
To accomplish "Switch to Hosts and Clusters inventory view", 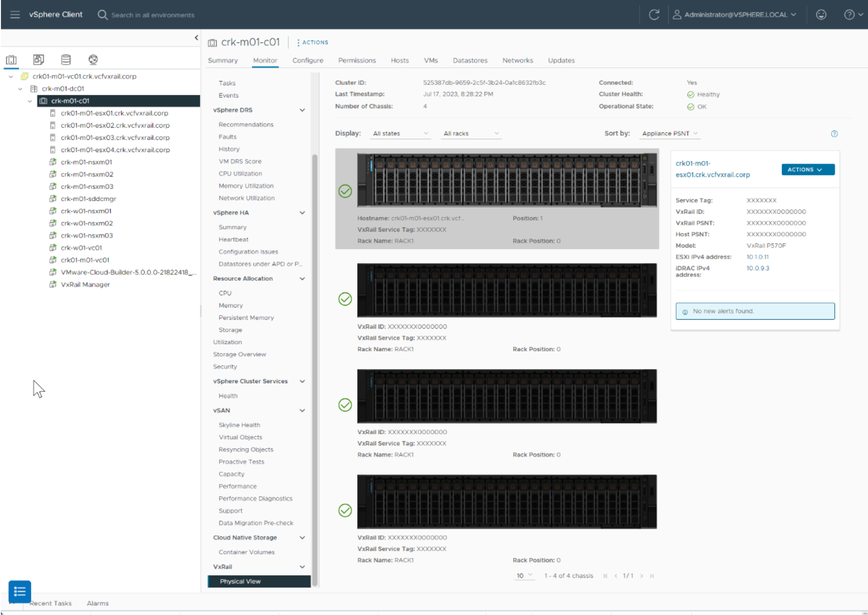I will tap(11, 60).
